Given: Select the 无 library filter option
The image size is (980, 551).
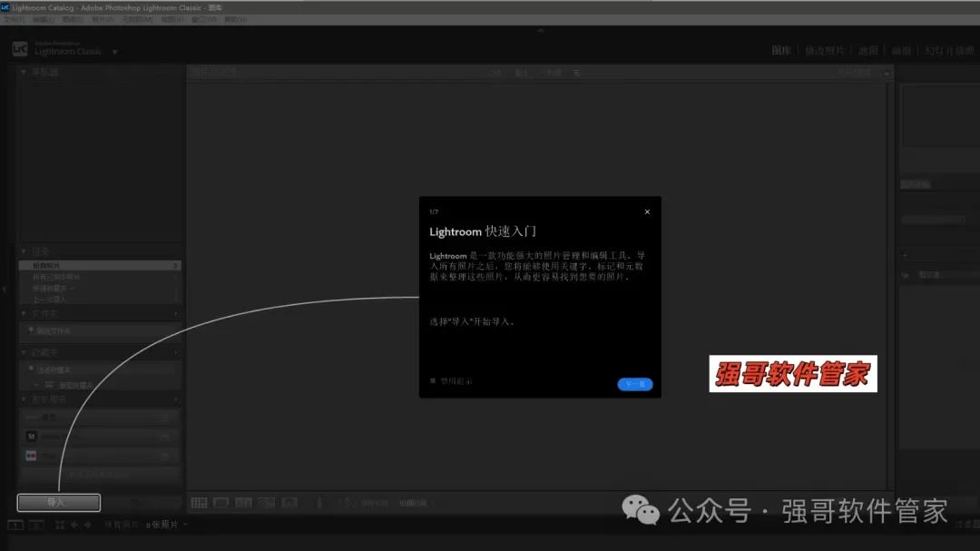Looking at the screenshot, I should [577, 74].
